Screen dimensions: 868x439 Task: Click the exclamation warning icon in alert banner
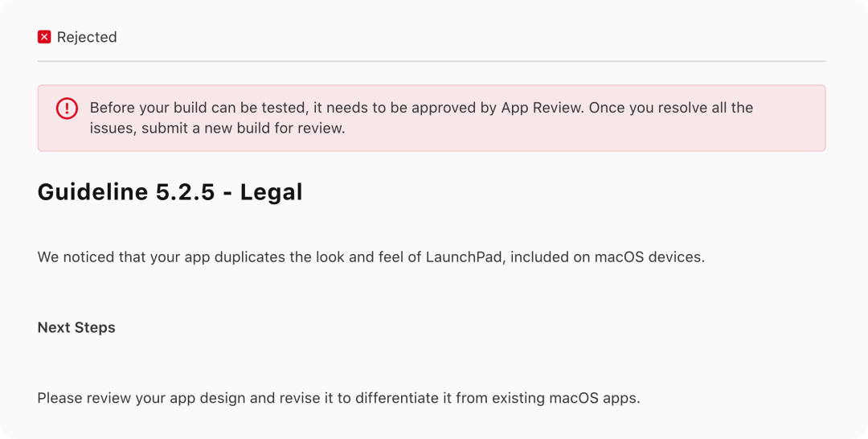67,108
